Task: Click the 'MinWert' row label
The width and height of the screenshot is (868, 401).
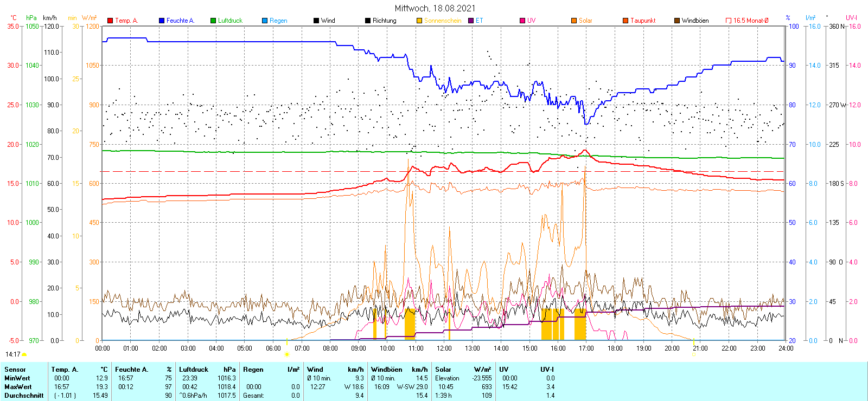Action: click(17, 378)
